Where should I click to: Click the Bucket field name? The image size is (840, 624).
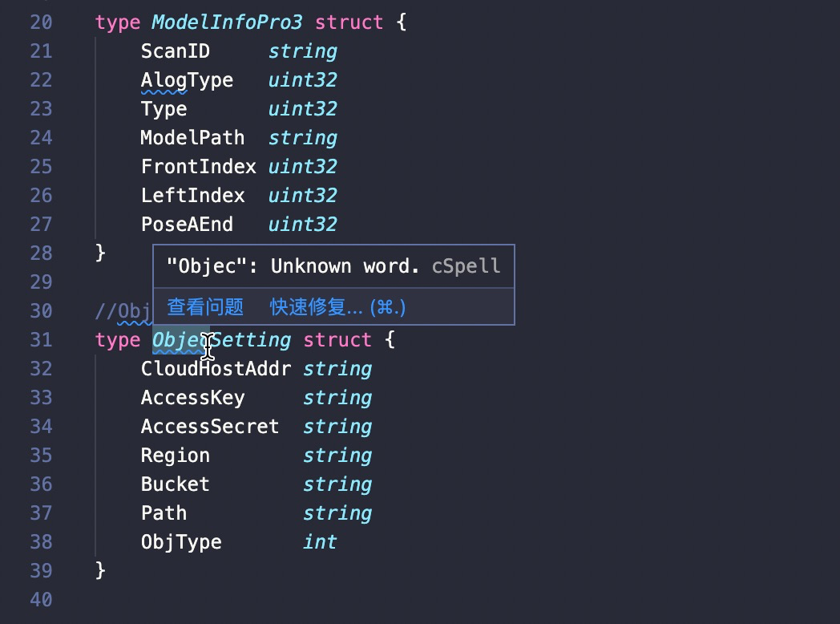point(176,484)
